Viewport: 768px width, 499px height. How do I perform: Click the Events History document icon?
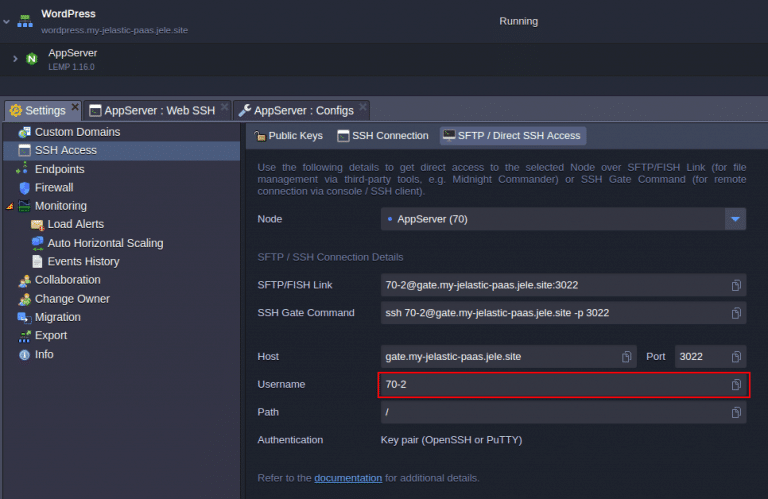click(37, 261)
